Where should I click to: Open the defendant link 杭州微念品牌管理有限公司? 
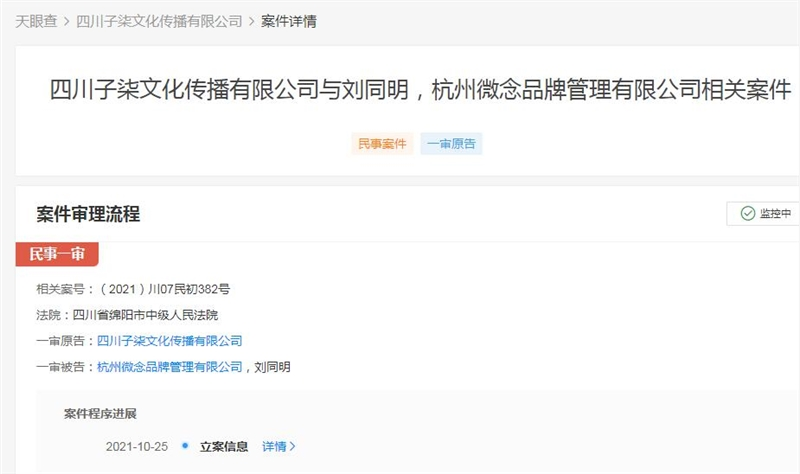pos(169,367)
